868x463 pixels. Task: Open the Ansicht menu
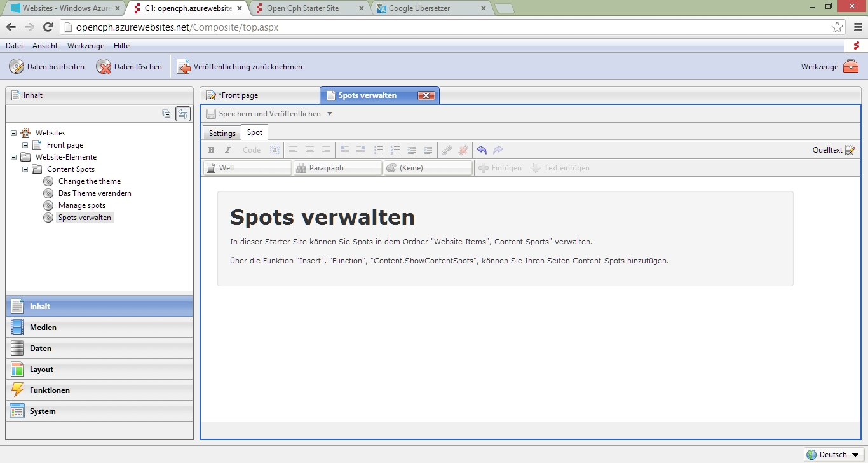(45, 46)
